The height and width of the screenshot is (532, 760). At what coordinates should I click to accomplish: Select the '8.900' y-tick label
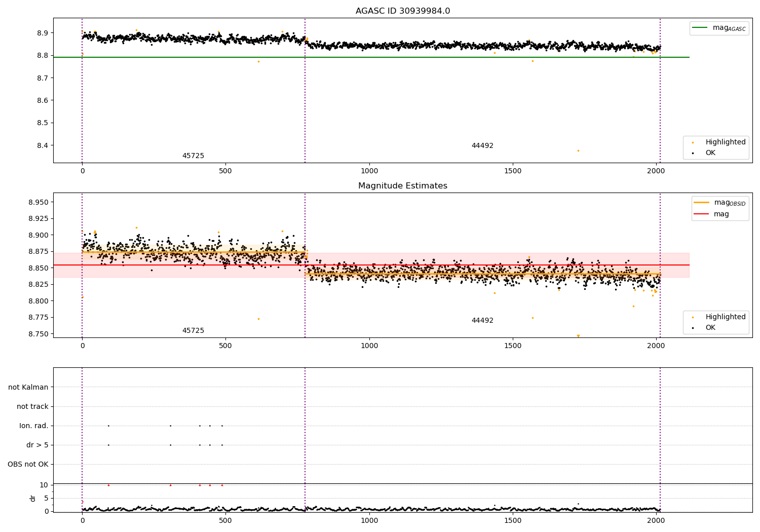coord(39,235)
